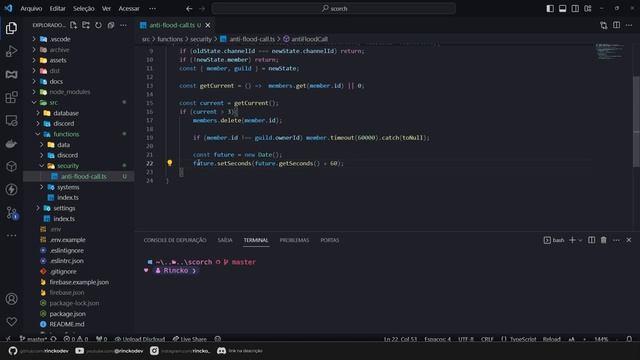Click the lightbulb quick fix icon
The height and width of the screenshot is (360, 640).
pos(170,163)
